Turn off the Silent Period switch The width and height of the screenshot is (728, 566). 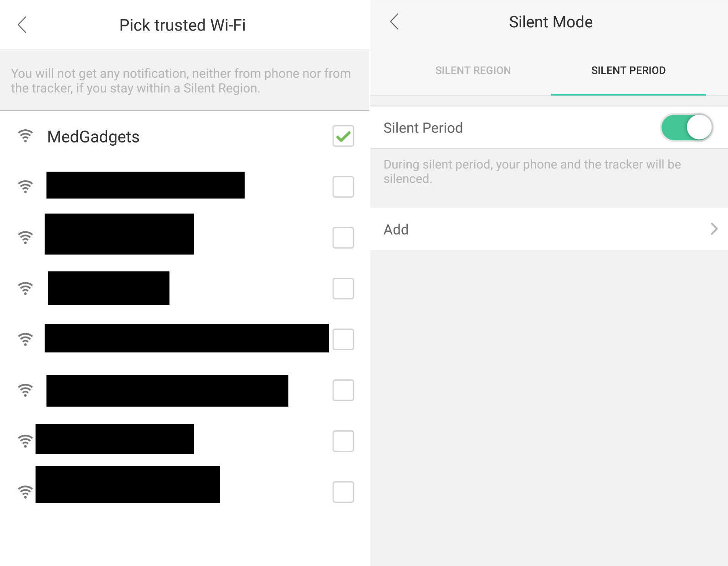[686, 127]
